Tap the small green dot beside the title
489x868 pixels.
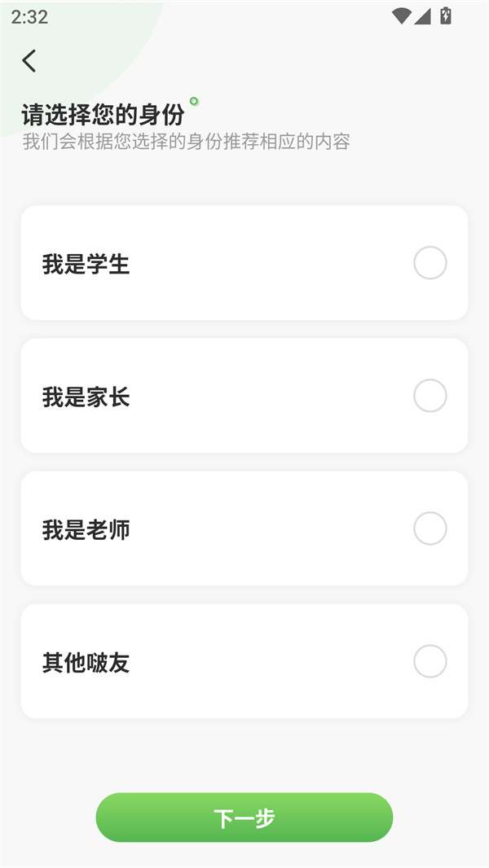194,99
